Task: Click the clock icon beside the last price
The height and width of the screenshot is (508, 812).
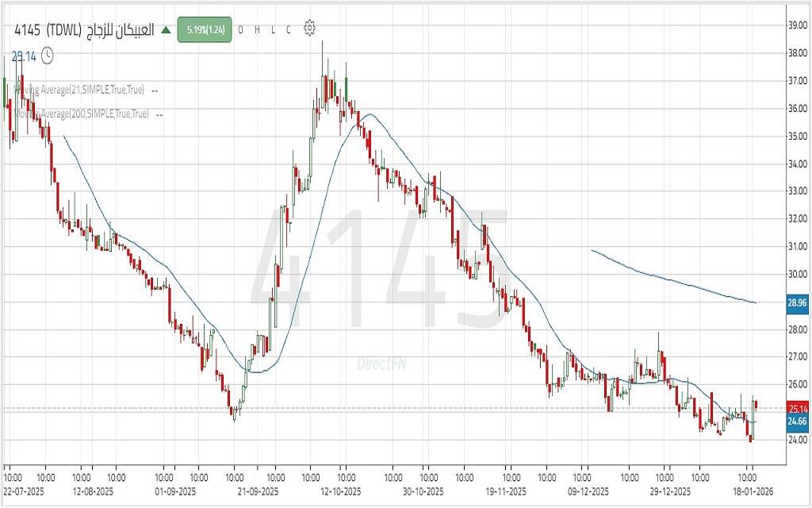Action: coord(48,55)
